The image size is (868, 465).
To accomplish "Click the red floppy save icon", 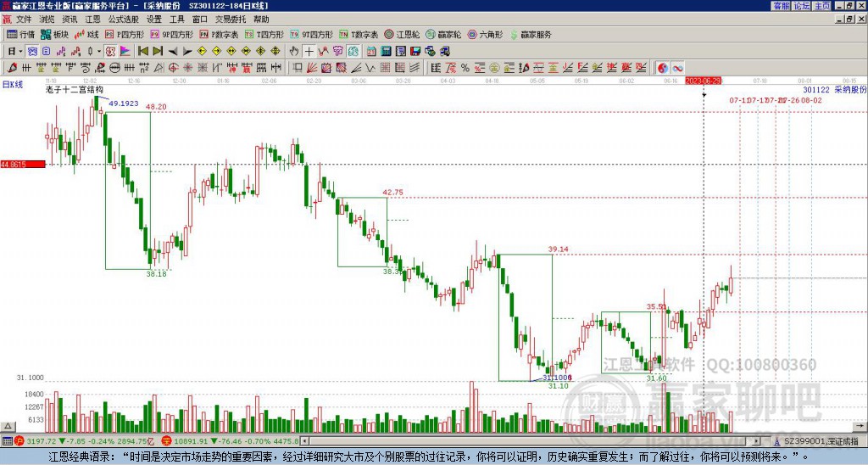I will pos(415,52).
